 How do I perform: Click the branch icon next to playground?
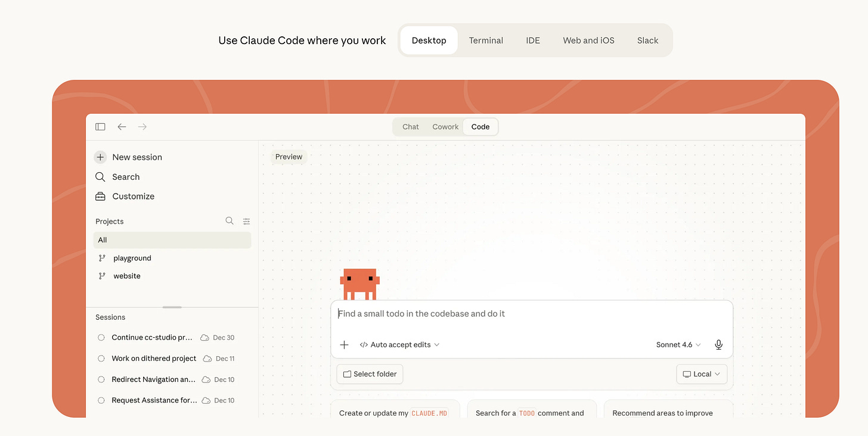pos(102,259)
